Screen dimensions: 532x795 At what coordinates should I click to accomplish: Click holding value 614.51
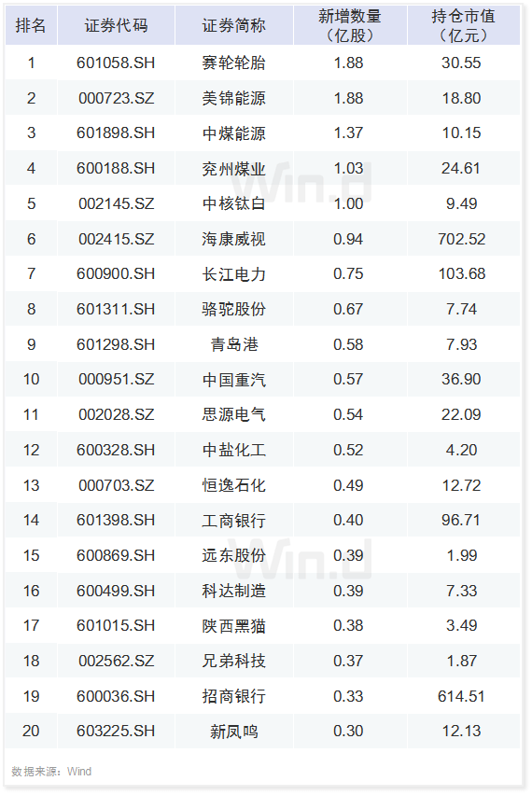click(x=461, y=697)
